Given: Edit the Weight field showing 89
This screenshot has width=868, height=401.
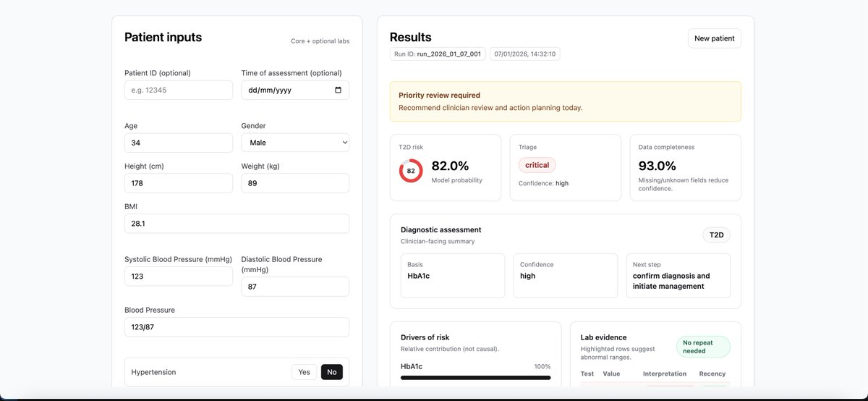Looking at the screenshot, I should coord(295,183).
